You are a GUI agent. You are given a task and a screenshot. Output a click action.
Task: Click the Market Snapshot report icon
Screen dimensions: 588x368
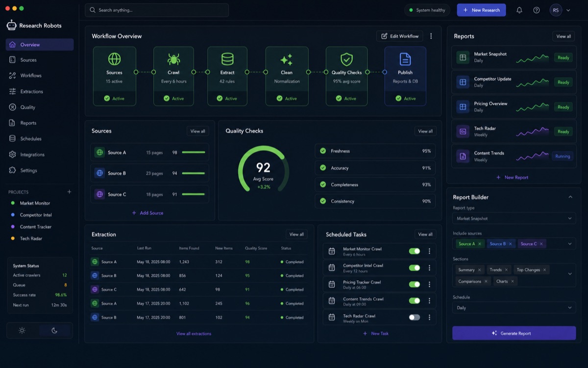coord(463,57)
